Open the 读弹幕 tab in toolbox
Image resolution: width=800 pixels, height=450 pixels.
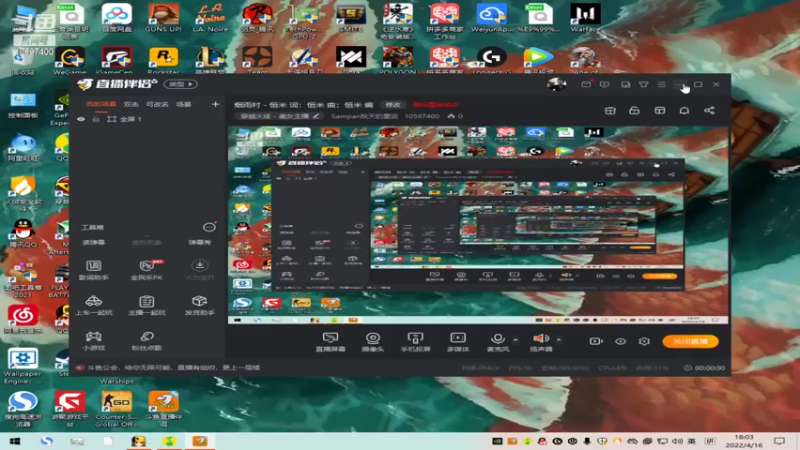[94, 242]
